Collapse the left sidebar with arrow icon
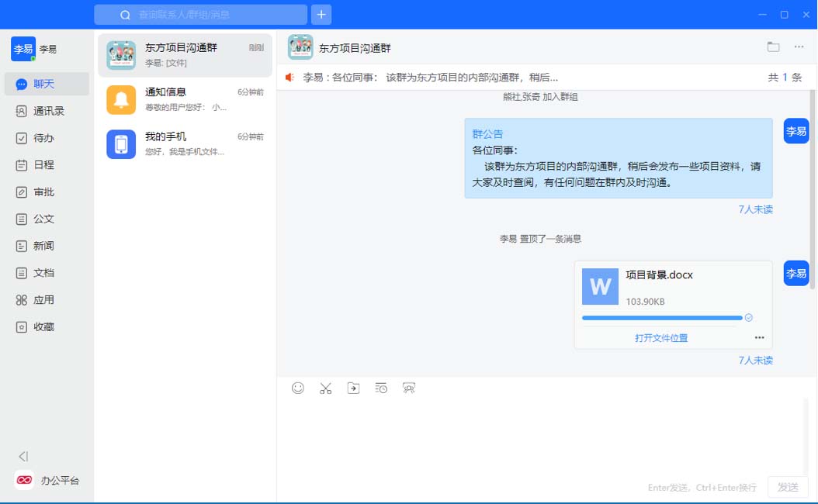 (23, 457)
